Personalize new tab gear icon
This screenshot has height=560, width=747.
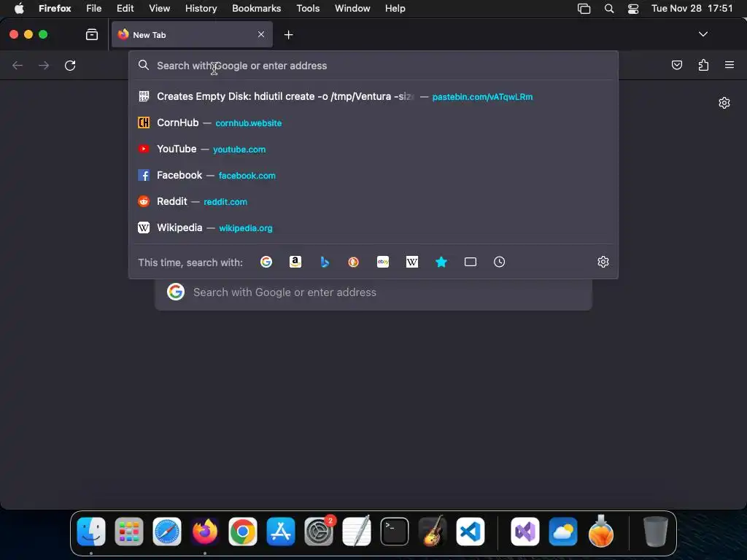coord(724,103)
